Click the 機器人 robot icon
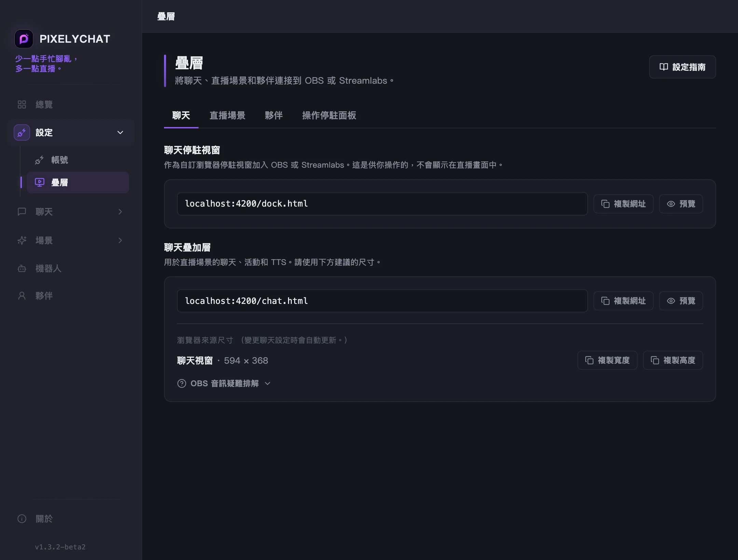 (x=22, y=269)
